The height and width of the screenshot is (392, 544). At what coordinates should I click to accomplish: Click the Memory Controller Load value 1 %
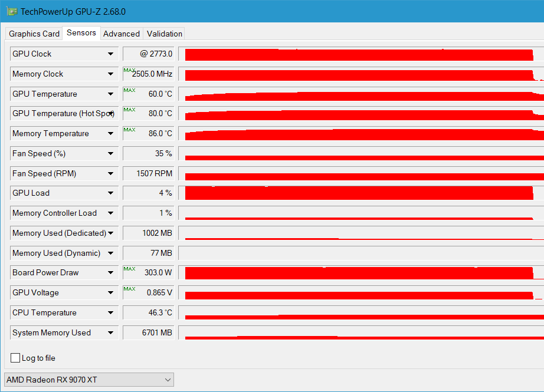tap(149, 213)
